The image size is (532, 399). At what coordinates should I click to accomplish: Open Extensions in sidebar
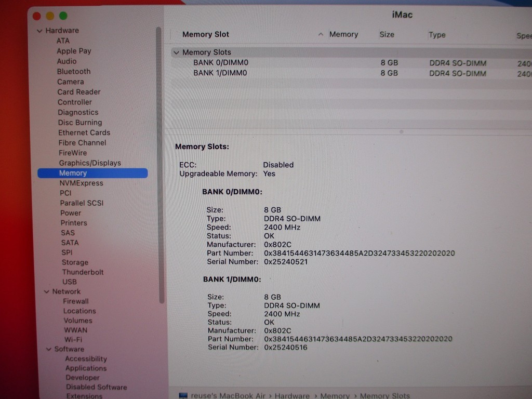tap(85, 396)
